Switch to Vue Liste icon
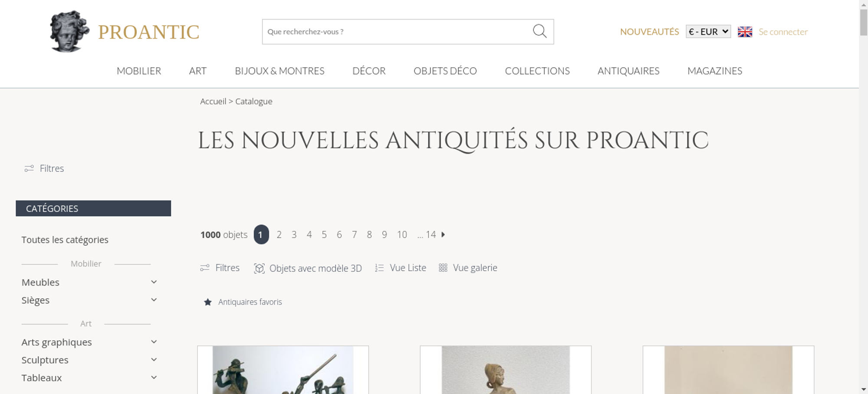868x394 pixels. click(379, 268)
